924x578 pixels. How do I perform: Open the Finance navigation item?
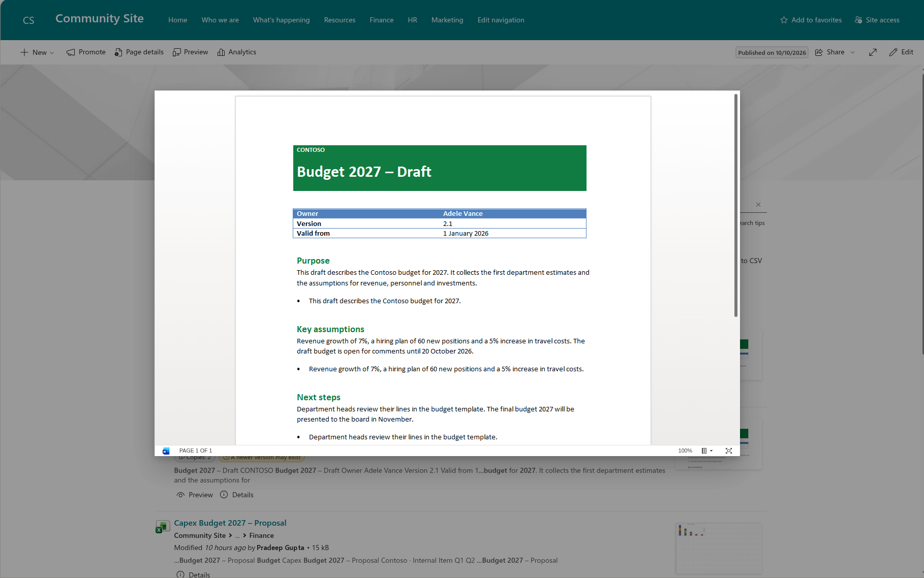(x=381, y=20)
